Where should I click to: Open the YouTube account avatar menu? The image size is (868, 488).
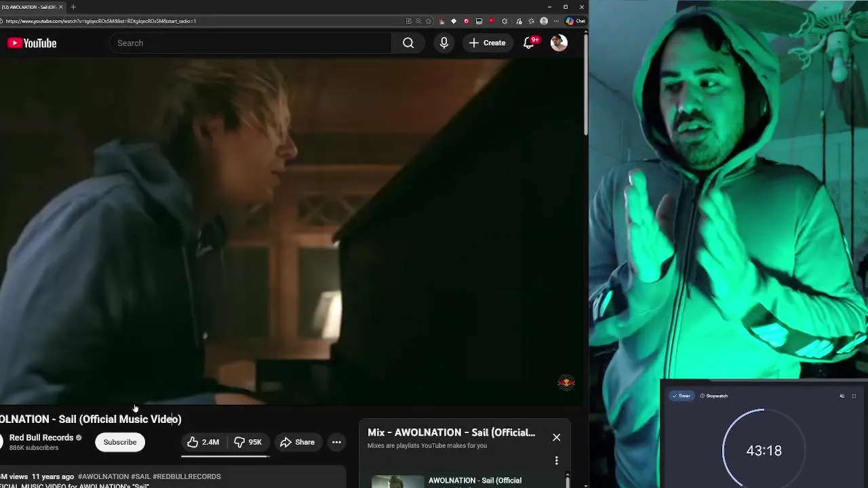point(559,43)
